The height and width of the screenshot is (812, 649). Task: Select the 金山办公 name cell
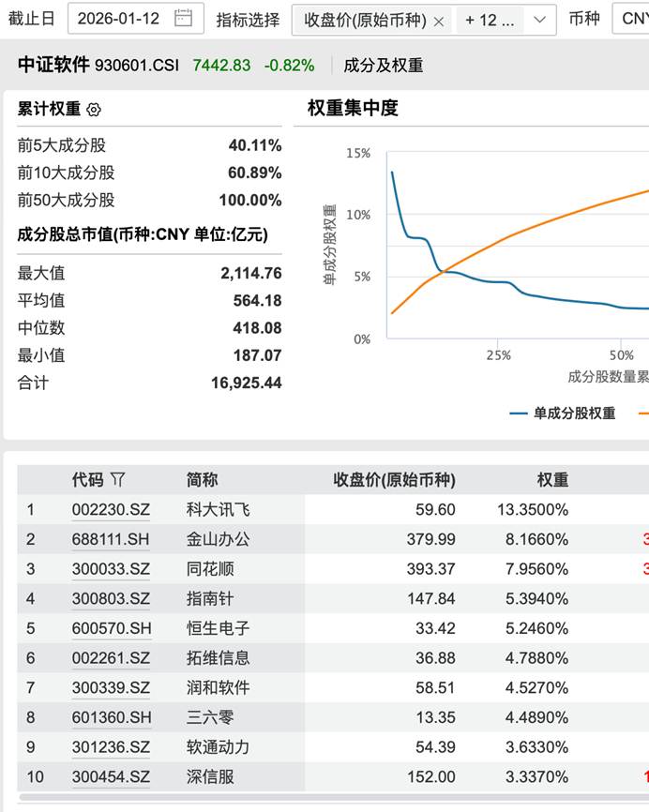tap(219, 539)
